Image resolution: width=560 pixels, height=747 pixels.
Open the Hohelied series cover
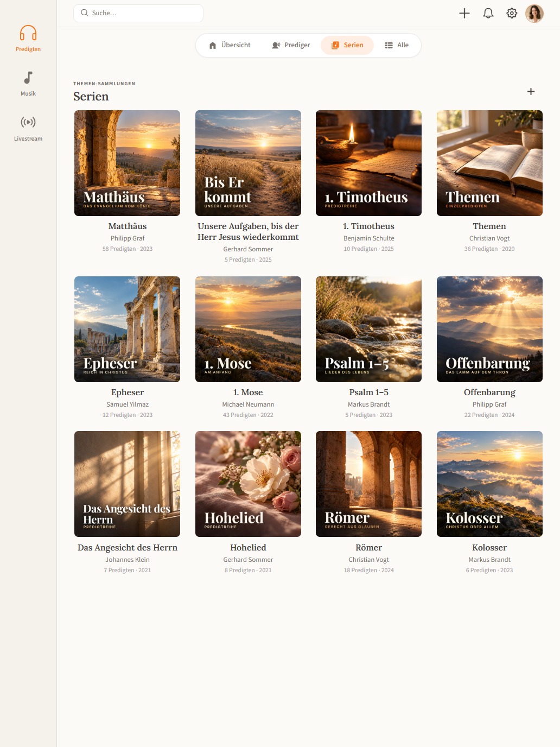[x=248, y=484]
